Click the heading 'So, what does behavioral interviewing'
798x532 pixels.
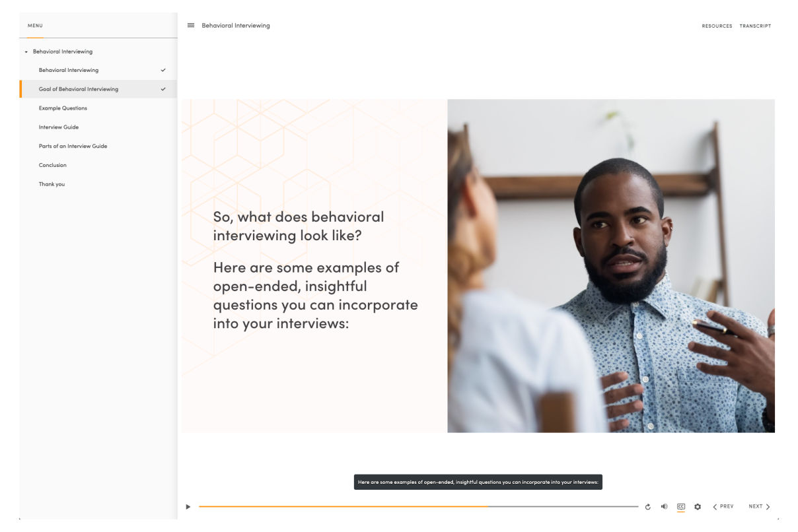click(298, 225)
